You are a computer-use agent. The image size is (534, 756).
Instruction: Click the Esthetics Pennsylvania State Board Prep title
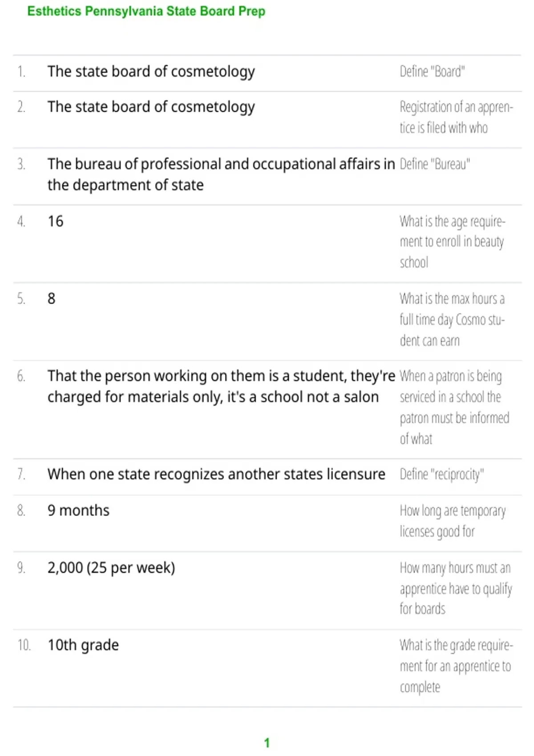(x=146, y=11)
